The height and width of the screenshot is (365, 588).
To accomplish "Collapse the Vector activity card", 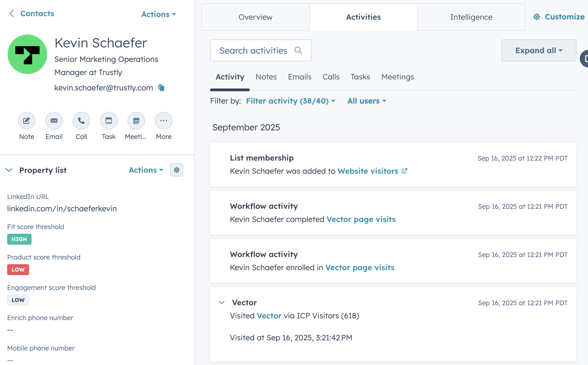I will pyautogui.click(x=222, y=303).
